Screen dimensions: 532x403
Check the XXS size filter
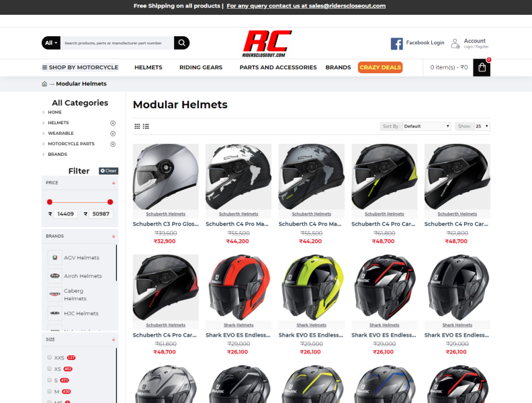tap(50, 357)
